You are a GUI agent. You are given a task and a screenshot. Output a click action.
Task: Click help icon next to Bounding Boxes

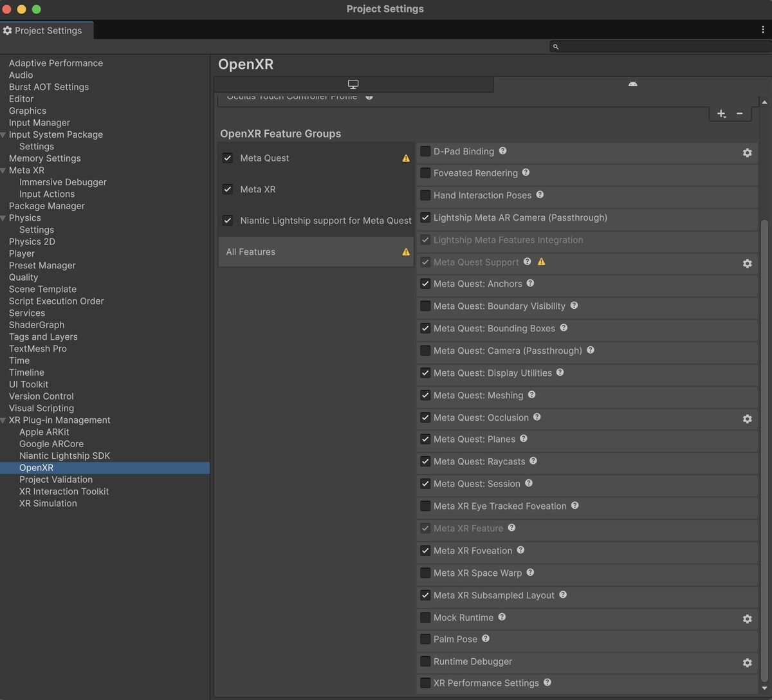point(564,327)
